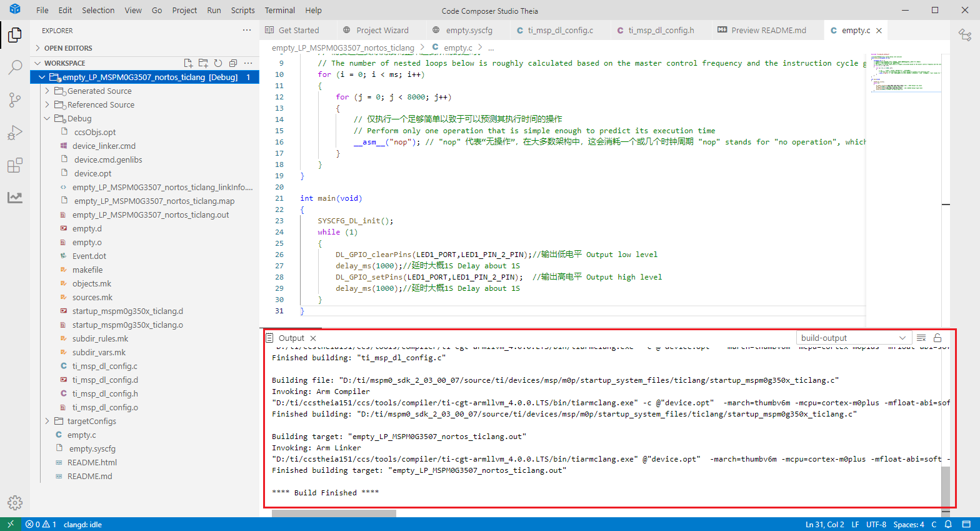The width and height of the screenshot is (980, 531).
Task: Expand the targetConfigs folder
Action: (x=47, y=421)
